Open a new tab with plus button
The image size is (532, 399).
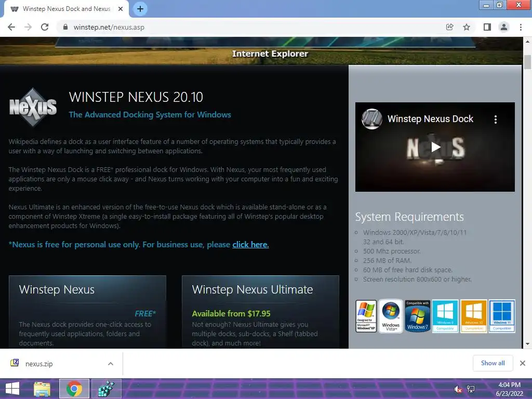point(140,9)
